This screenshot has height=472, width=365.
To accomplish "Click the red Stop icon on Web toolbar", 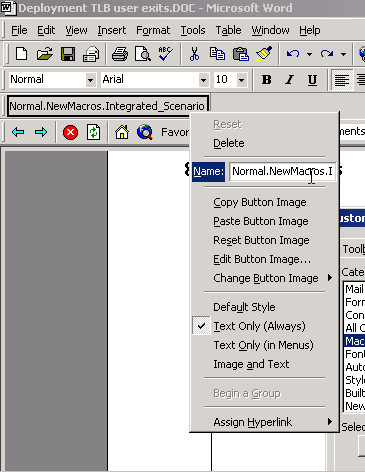I will 70,132.
